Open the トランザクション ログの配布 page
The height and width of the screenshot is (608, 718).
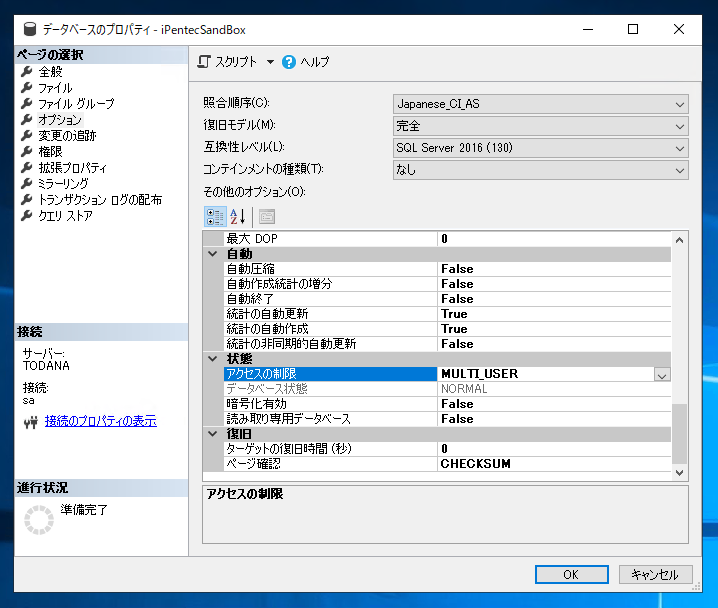click(100, 200)
